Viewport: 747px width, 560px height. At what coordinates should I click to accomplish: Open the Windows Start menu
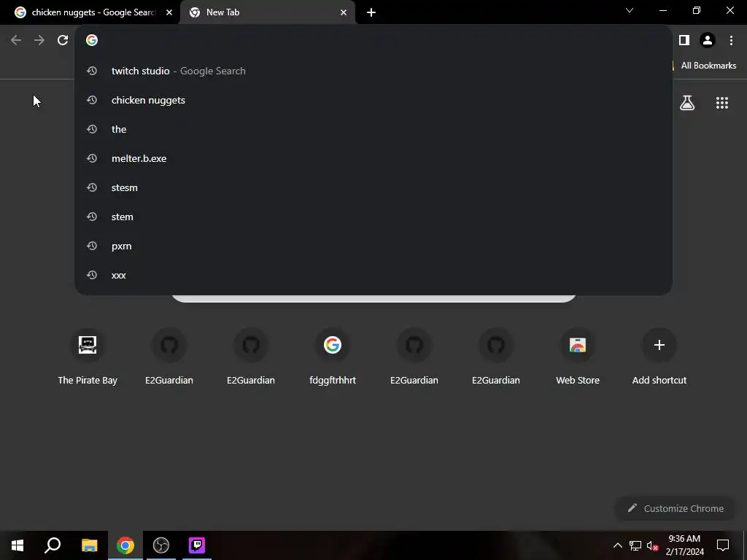tap(18, 545)
